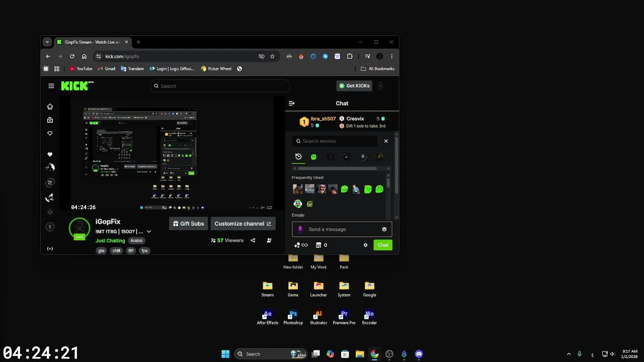Show hidden system tray icons
The width and height of the screenshot is (644, 362).
569,354
